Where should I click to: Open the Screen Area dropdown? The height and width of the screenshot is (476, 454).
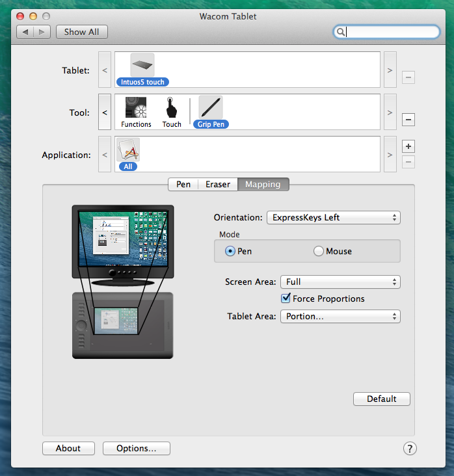coord(340,282)
